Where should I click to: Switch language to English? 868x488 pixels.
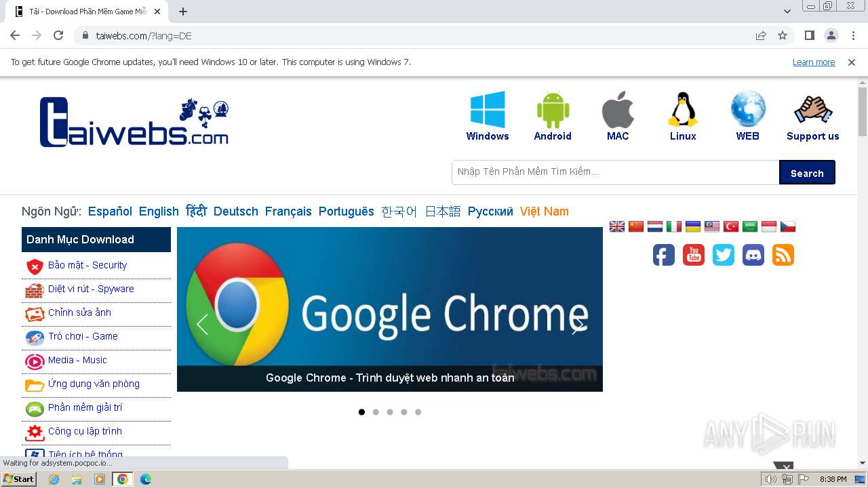coord(159,211)
